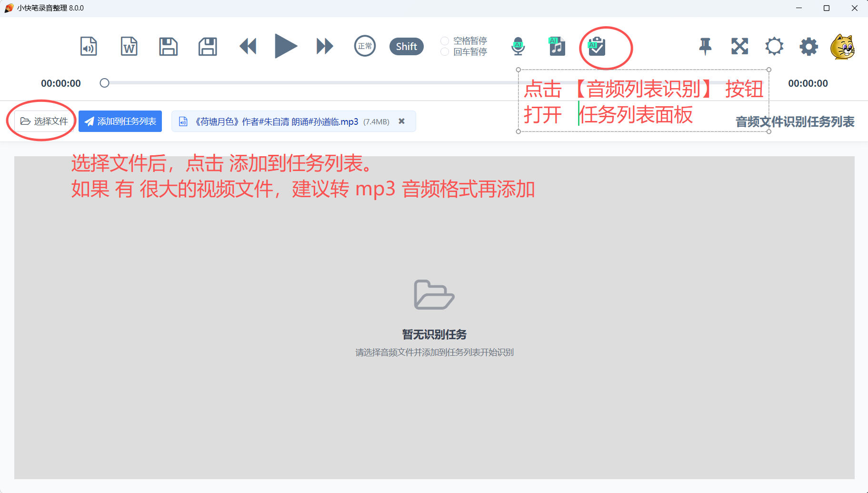This screenshot has width=868, height=493.
Task: Click the AI music file recognition icon
Action: coord(557,47)
